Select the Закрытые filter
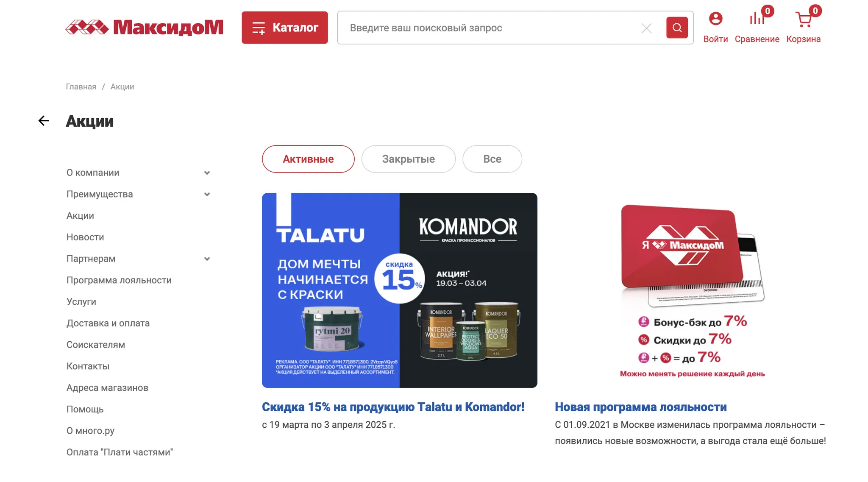The image size is (868, 482). pyautogui.click(x=409, y=159)
